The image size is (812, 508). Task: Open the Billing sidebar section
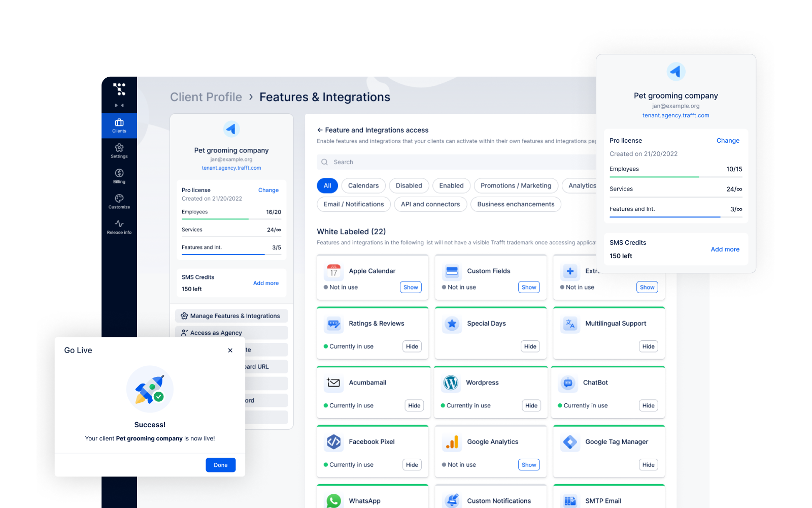pos(119,176)
